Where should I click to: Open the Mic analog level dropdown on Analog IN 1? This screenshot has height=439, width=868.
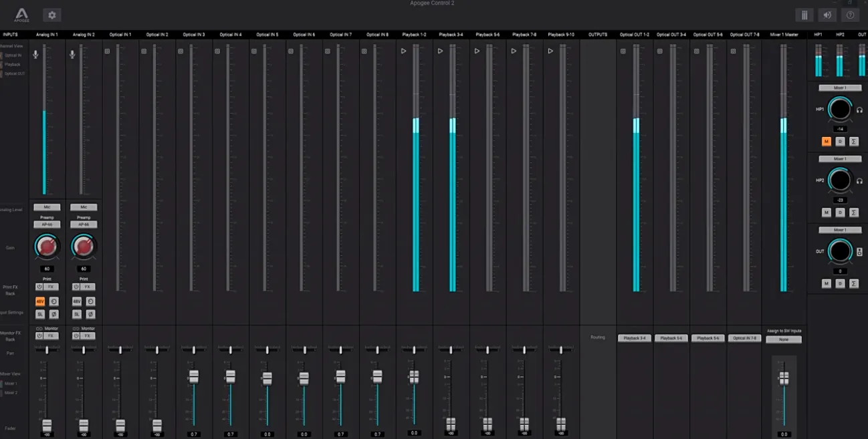(x=47, y=207)
